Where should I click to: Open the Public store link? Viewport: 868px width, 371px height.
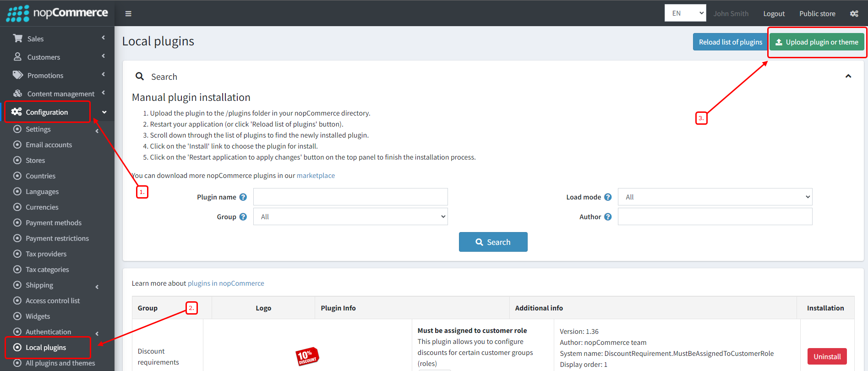817,14
